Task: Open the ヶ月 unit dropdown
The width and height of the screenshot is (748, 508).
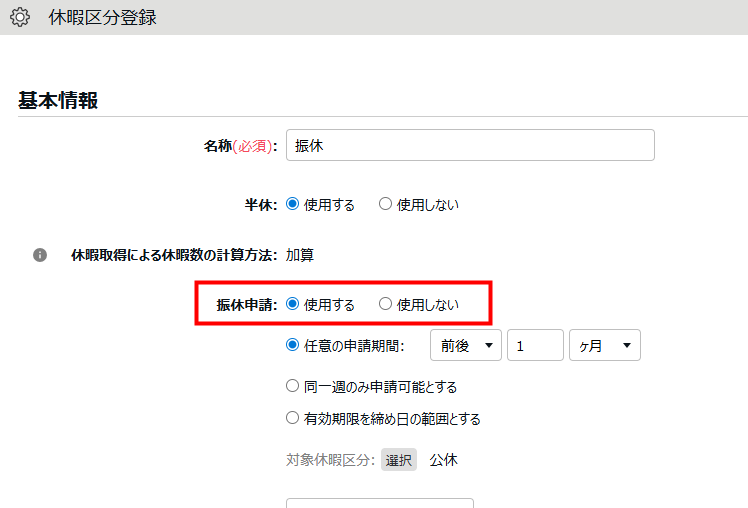Action: click(604, 345)
